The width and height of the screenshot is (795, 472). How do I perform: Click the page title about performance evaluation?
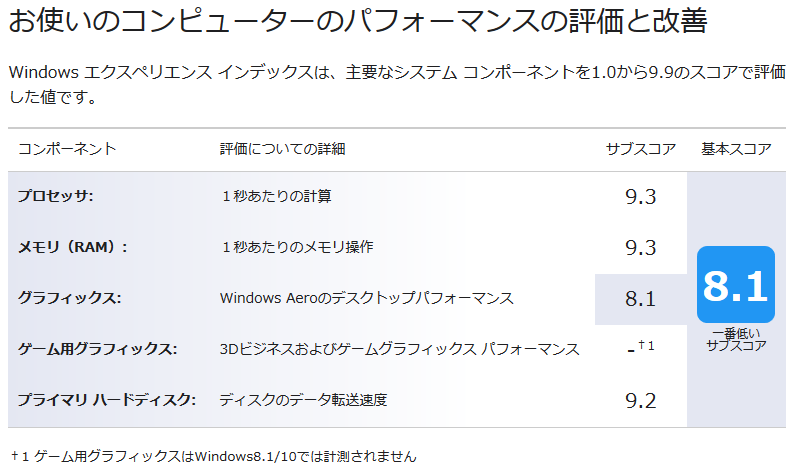pyautogui.click(x=358, y=21)
